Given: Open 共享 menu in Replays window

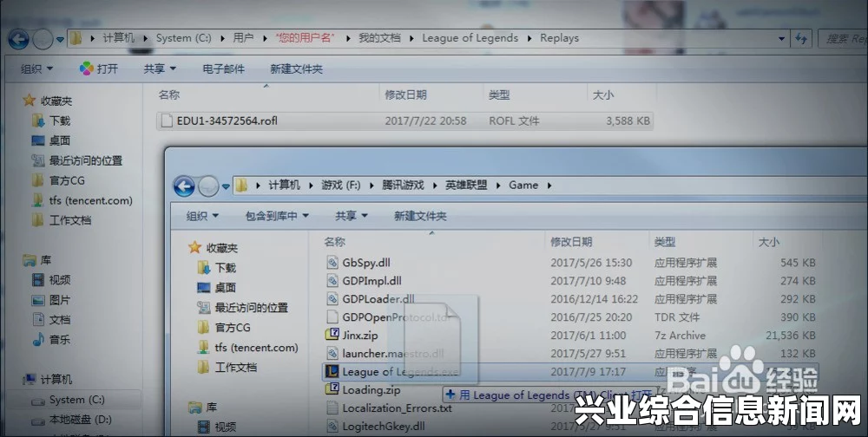Looking at the screenshot, I should 160,68.
